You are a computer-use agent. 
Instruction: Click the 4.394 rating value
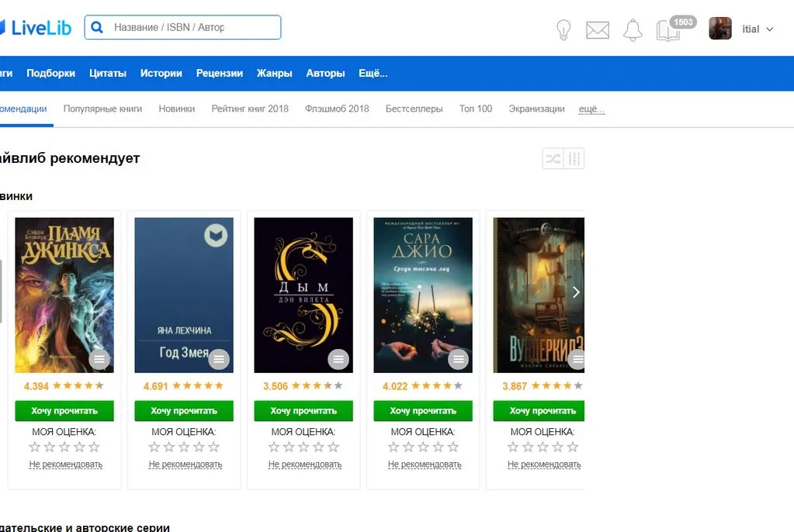[36, 386]
